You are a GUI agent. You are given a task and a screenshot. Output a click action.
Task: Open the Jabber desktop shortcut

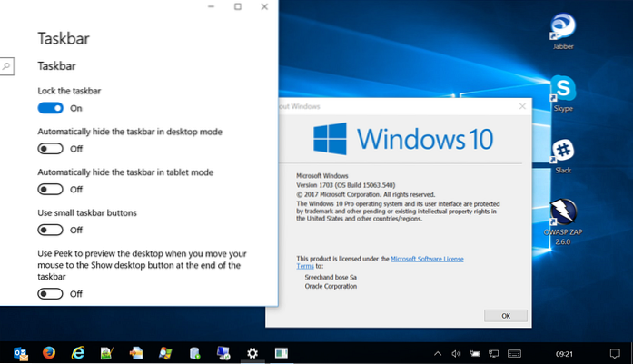tap(565, 31)
